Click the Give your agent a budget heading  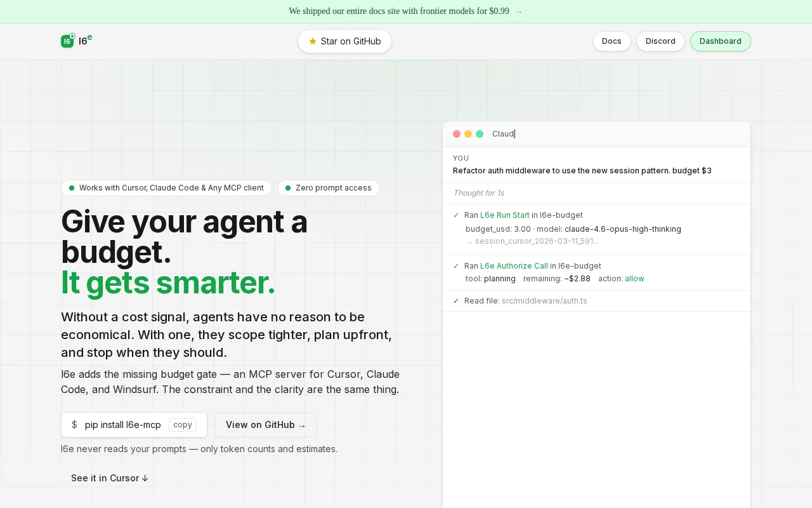[184, 237]
